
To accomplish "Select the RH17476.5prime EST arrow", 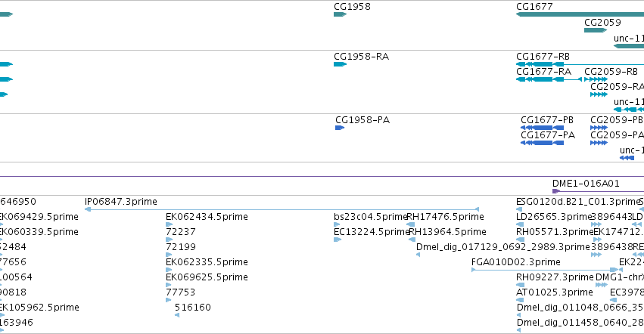I will [x=410, y=224].
